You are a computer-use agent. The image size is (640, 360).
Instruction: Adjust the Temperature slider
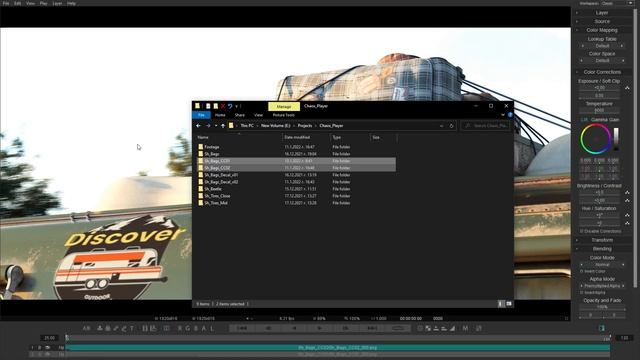coord(599,110)
